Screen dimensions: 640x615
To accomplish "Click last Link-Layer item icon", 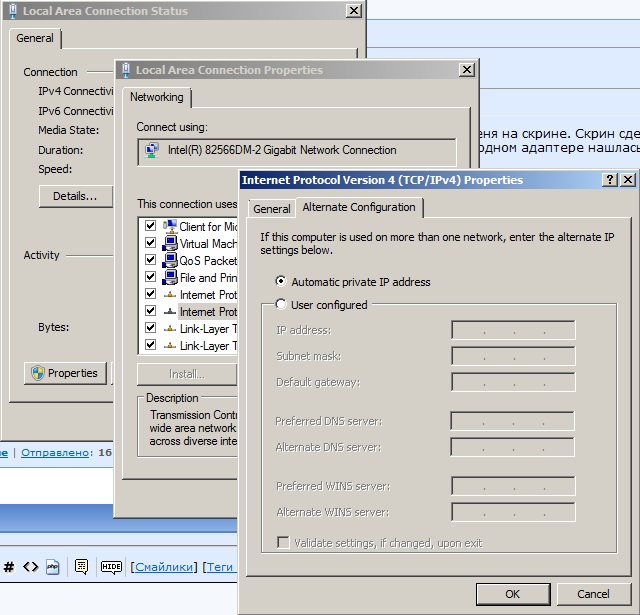I will pos(170,346).
